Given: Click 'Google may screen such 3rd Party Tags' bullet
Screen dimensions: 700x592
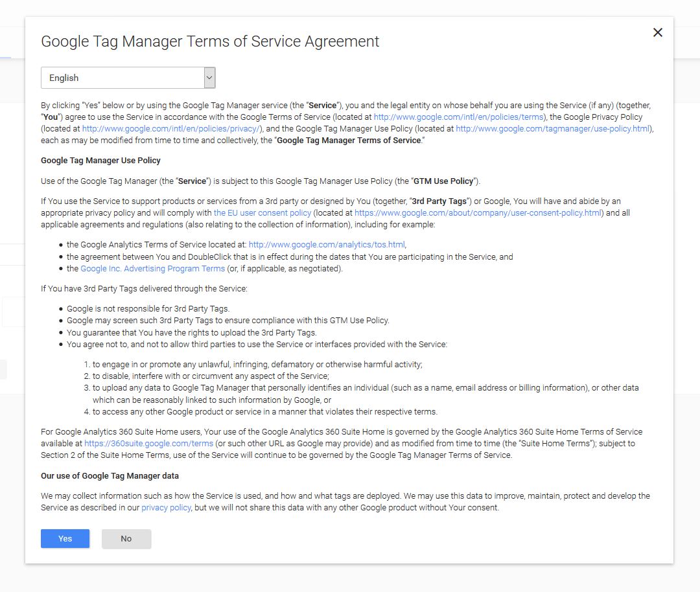Looking at the screenshot, I should click(x=227, y=321).
